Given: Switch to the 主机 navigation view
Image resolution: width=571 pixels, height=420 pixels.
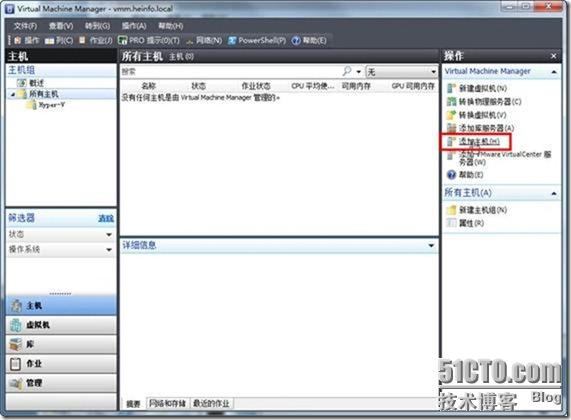Looking at the screenshot, I should tap(61, 306).
